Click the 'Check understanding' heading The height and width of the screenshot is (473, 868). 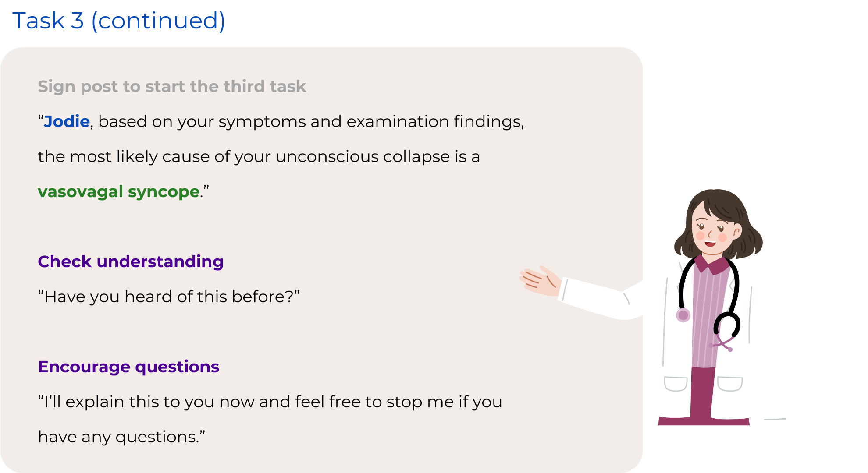(x=131, y=261)
